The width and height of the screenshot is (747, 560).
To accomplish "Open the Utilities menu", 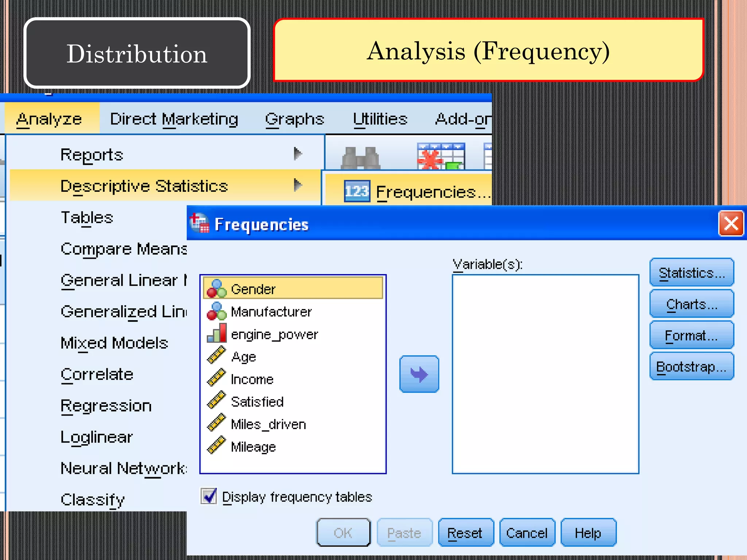I will pos(380,119).
